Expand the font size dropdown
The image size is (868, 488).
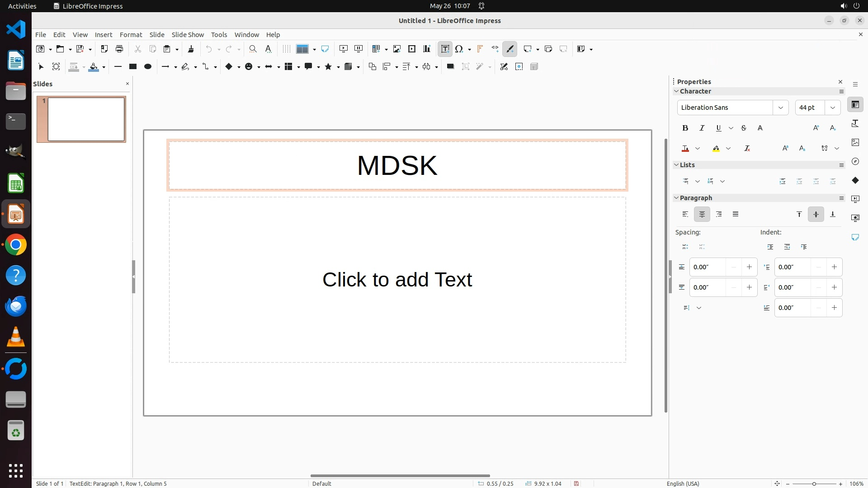[x=832, y=108]
